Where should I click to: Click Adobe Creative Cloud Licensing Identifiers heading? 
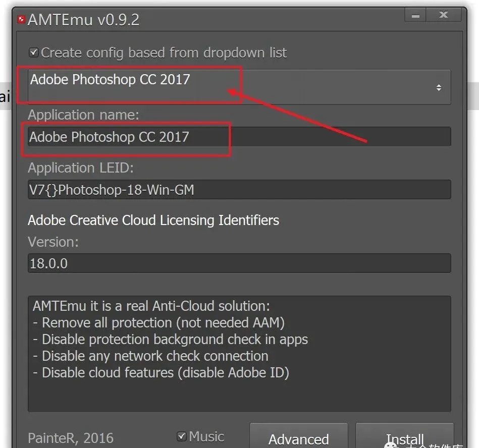(x=153, y=220)
